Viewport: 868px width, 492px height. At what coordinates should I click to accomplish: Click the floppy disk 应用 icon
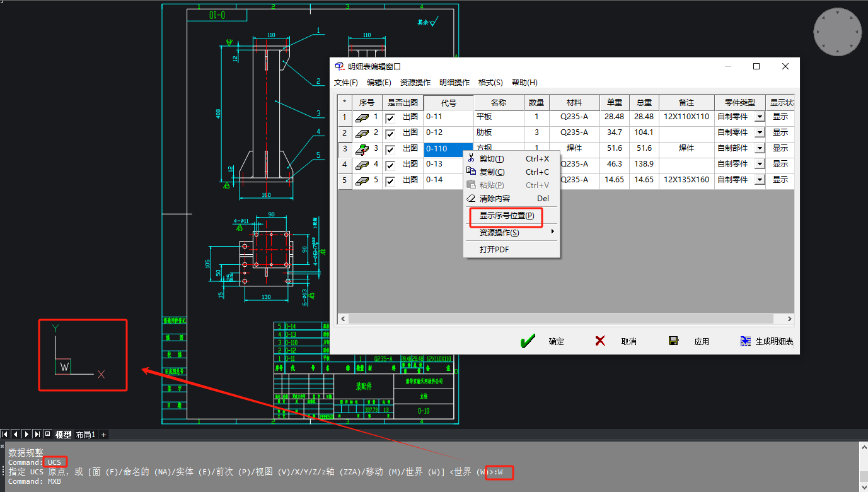(x=673, y=341)
